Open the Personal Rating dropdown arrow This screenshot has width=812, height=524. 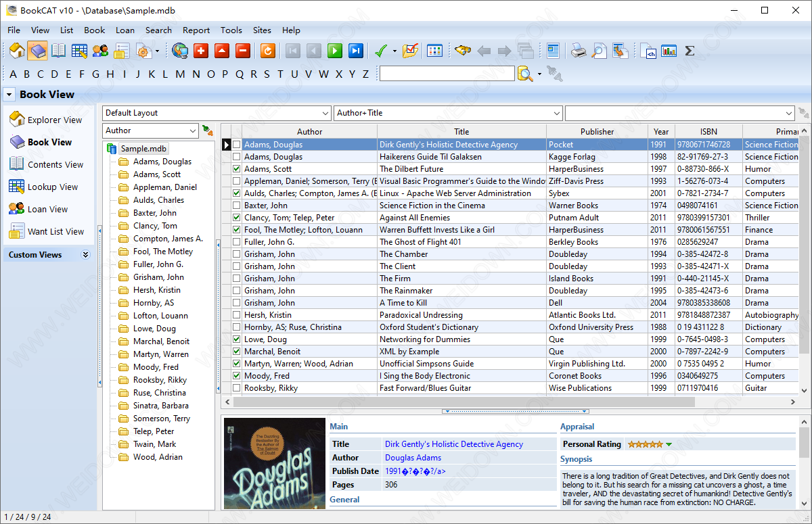[669, 444]
